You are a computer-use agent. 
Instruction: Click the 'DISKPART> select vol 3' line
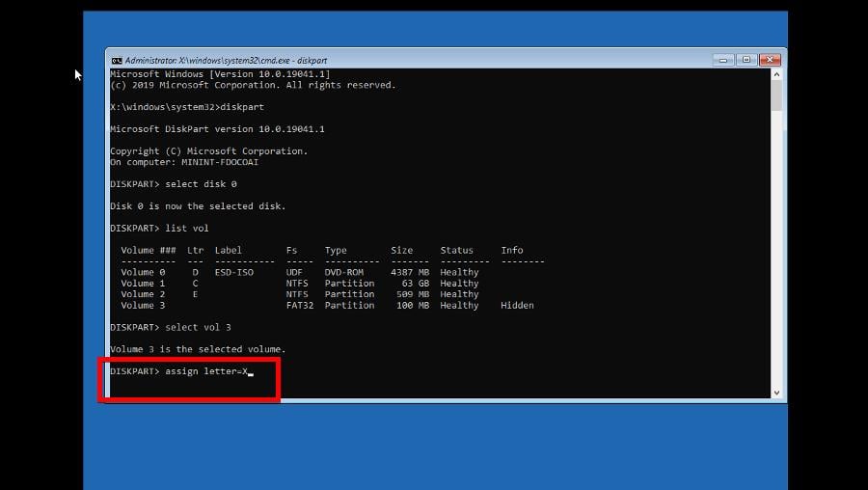coord(171,327)
